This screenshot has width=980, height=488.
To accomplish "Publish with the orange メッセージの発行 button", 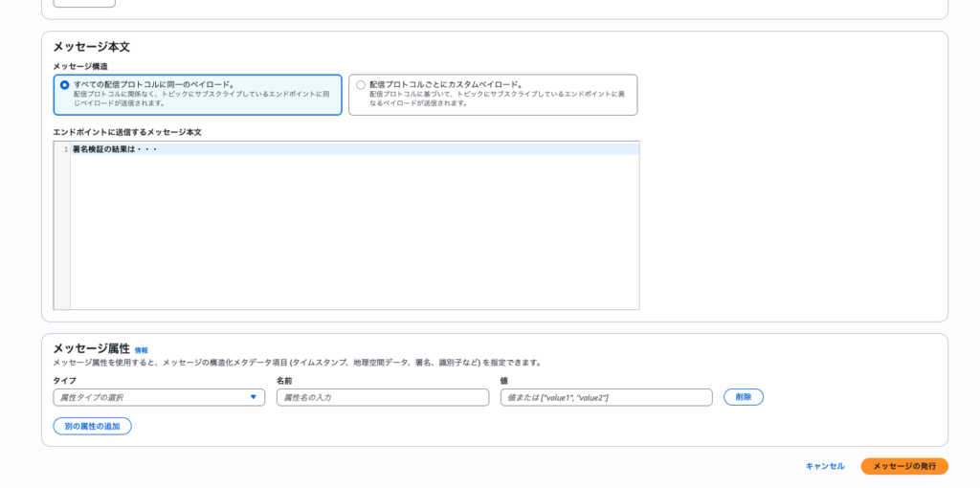I will 903,466.
